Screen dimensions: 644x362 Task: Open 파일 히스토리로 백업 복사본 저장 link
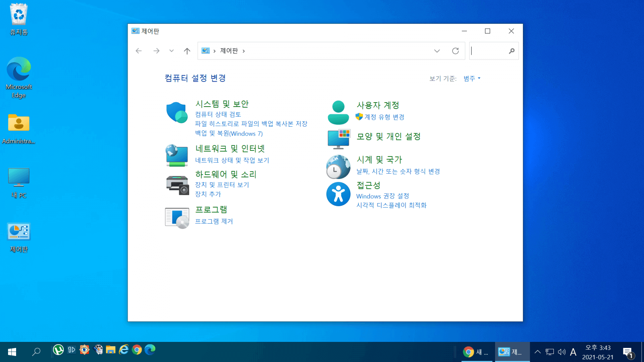click(251, 124)
